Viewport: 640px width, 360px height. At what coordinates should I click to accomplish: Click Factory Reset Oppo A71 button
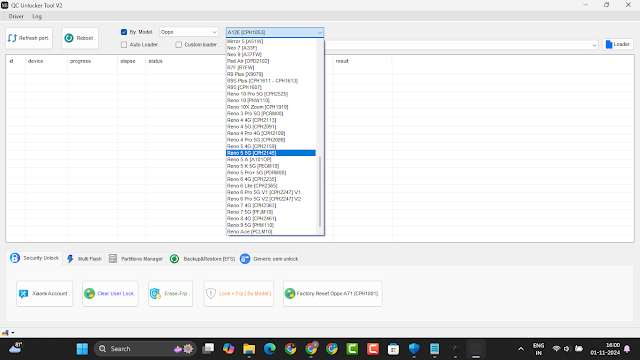(333, 293)
